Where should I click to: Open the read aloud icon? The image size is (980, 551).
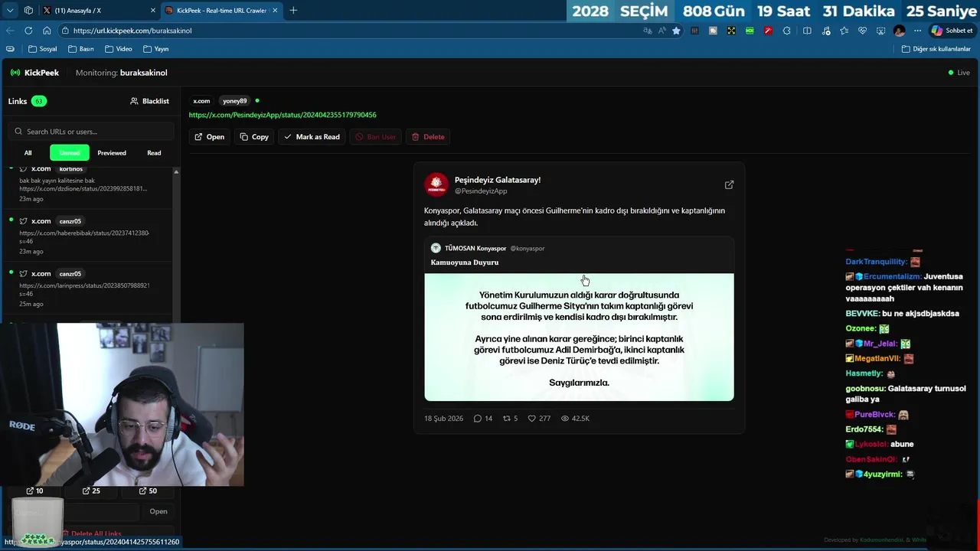point(661,31)
